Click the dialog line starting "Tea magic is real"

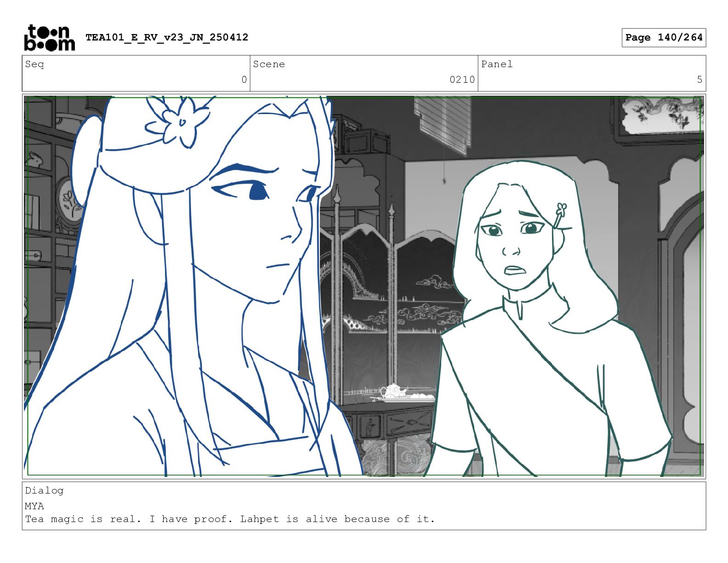(230, 519)
